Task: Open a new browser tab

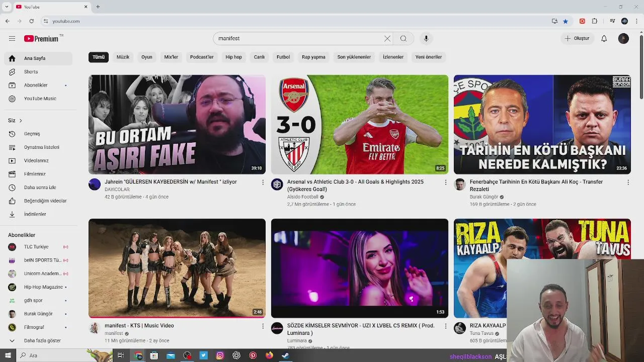Action: point(98,7)
